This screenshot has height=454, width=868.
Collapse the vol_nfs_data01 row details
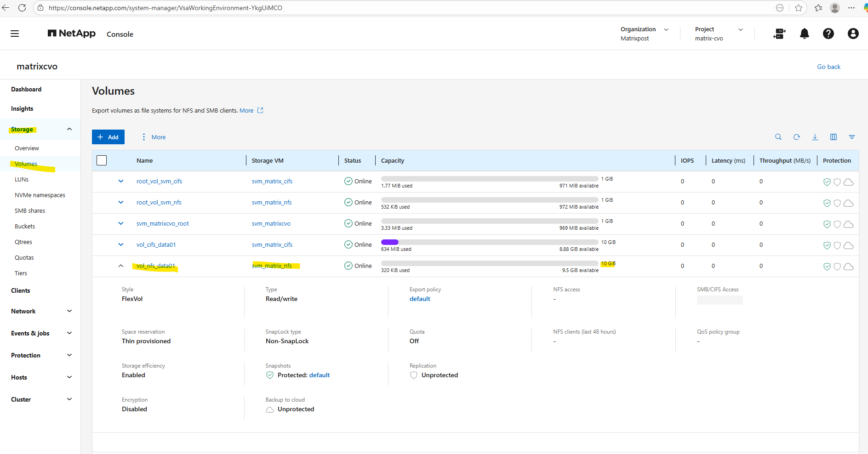[121, 266]
